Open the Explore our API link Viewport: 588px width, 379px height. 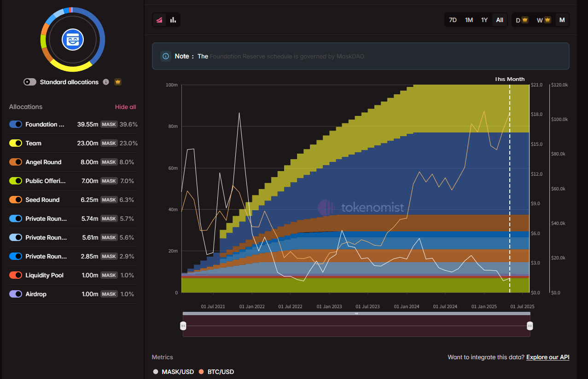pos(547,357)
